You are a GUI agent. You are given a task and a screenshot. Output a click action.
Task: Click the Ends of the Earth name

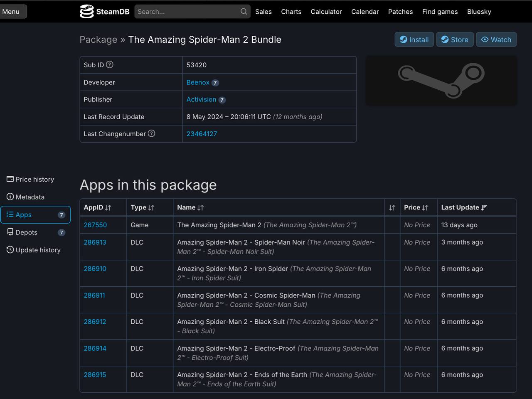[x=242, y=375]
